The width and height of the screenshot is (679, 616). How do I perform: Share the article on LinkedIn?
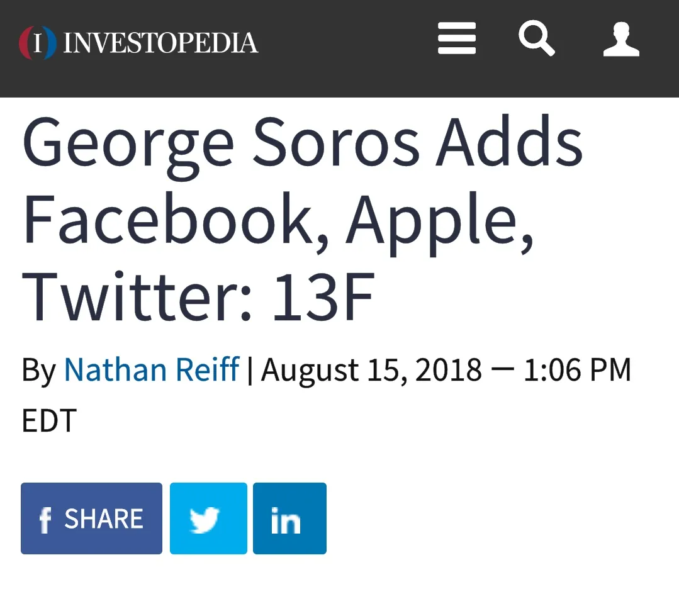click(289, 518)
